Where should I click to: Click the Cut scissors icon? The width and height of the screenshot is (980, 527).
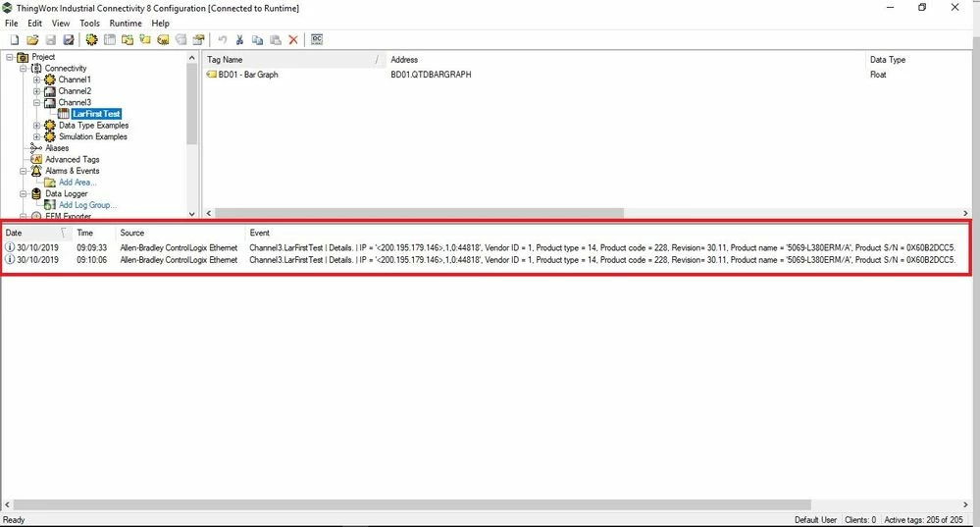click(239, 40)
